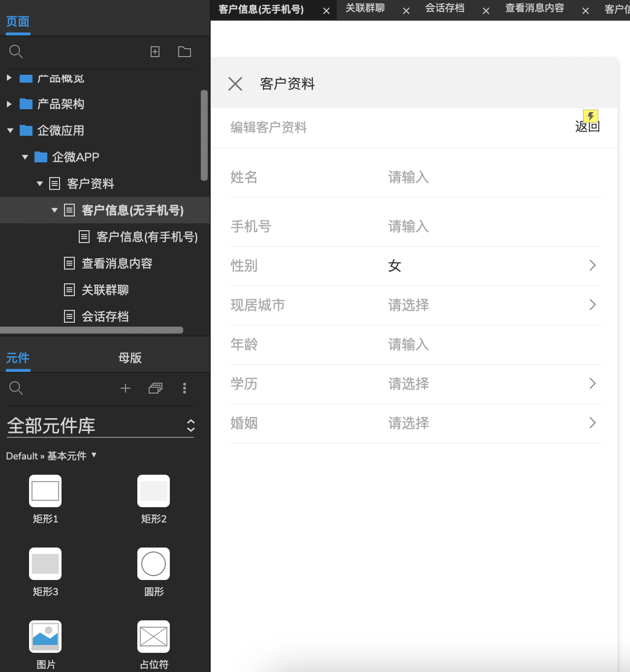Click the search icon in the pages panel
The width and height of the screenshot is (630, 672).
[x=16, y=52]
